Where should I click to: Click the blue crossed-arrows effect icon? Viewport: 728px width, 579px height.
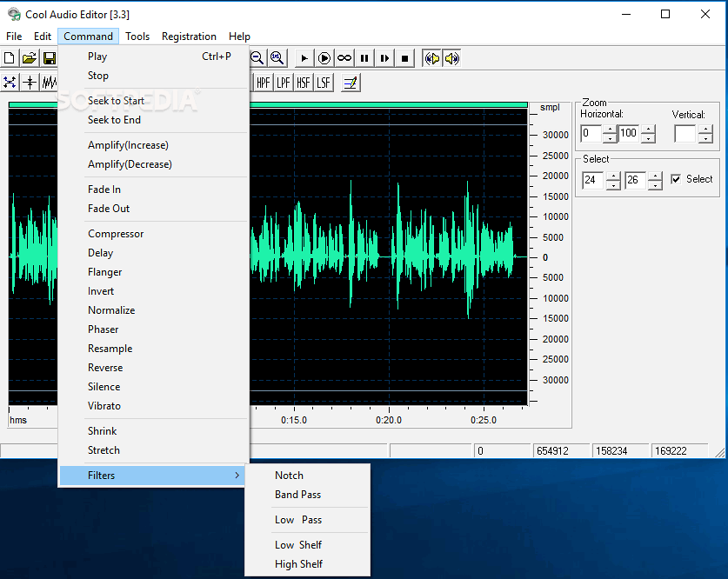10,83
